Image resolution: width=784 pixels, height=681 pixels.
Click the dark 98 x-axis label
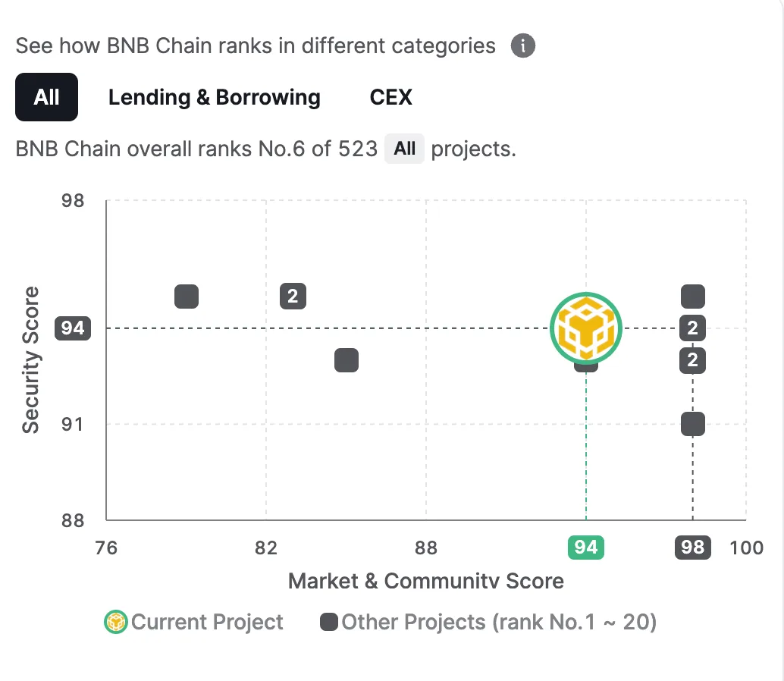click(693, 548)
